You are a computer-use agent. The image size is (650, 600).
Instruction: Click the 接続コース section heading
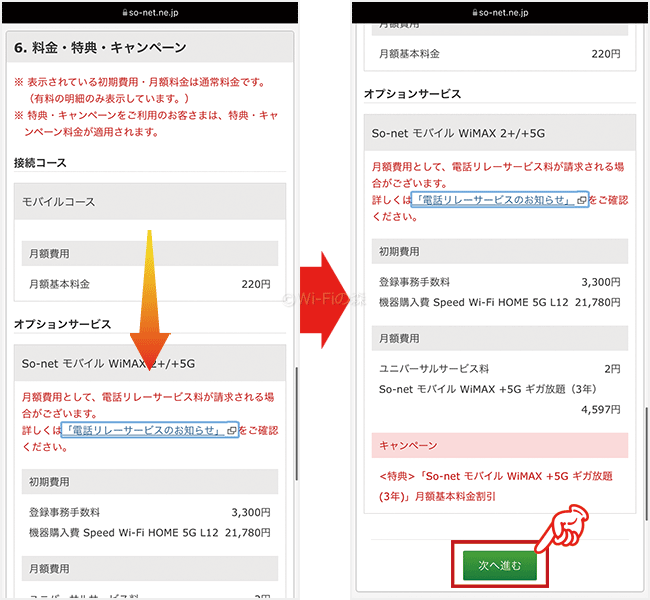[40, 163]
